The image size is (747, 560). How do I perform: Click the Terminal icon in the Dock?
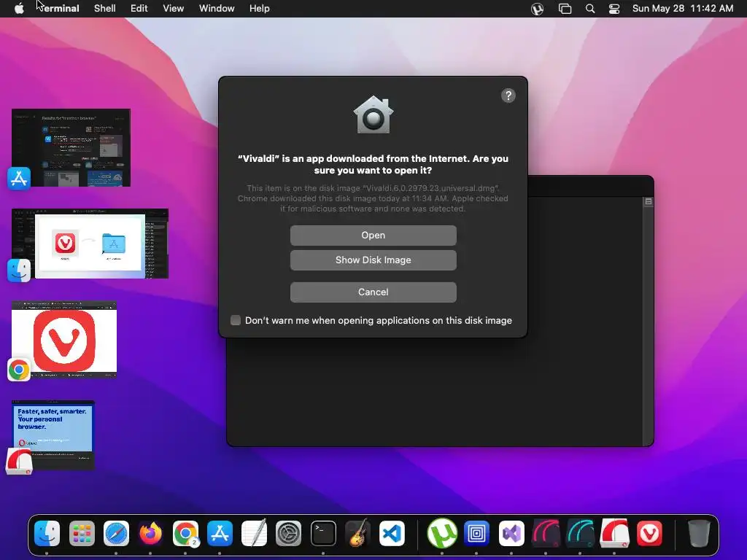pyautogui.click(x=323, y=533)
